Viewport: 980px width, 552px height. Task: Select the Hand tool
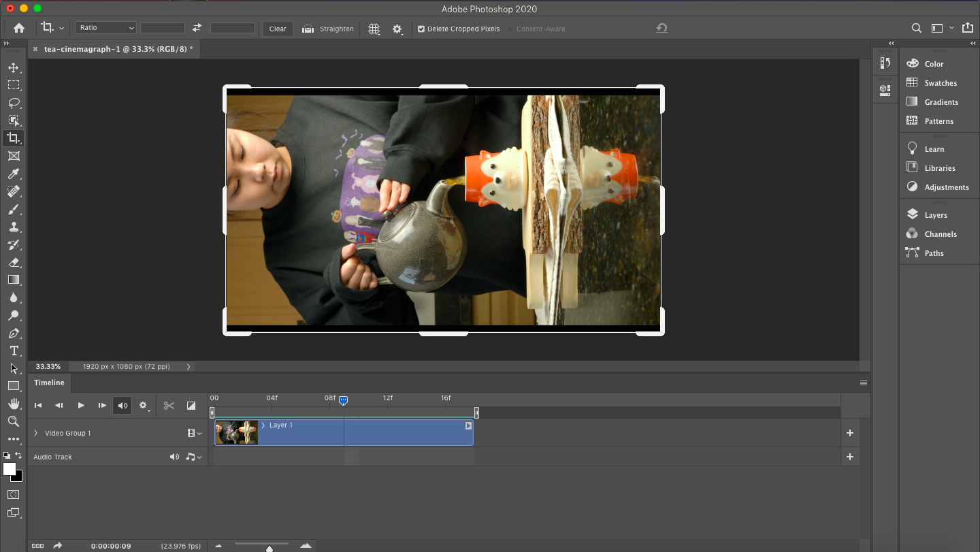click(14, 404)
